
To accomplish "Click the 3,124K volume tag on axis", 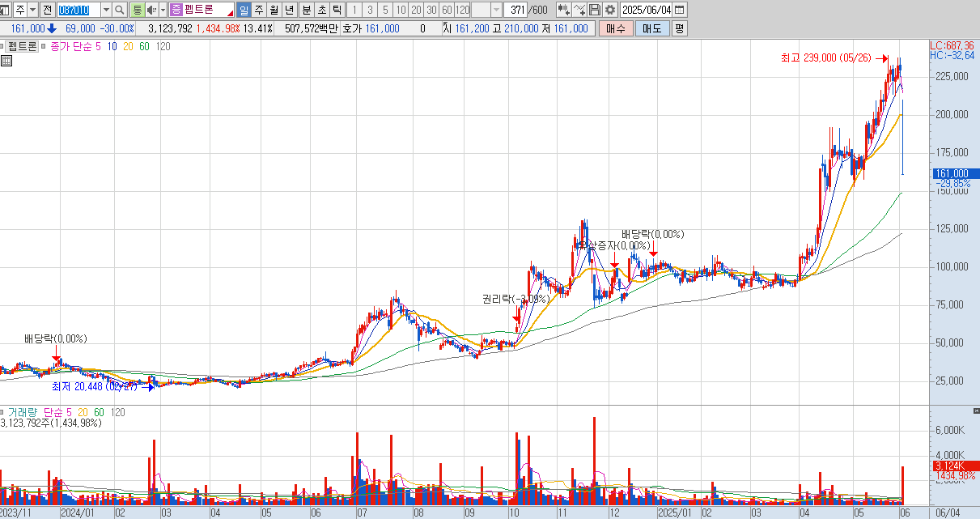I will tap(955, 466).
